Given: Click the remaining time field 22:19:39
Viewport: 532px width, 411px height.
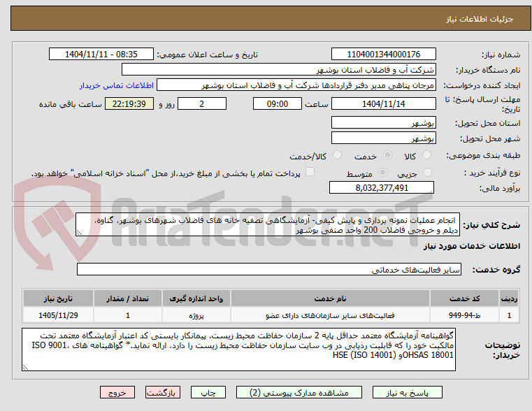Looking at the screenshot, I should click(129, 103).
